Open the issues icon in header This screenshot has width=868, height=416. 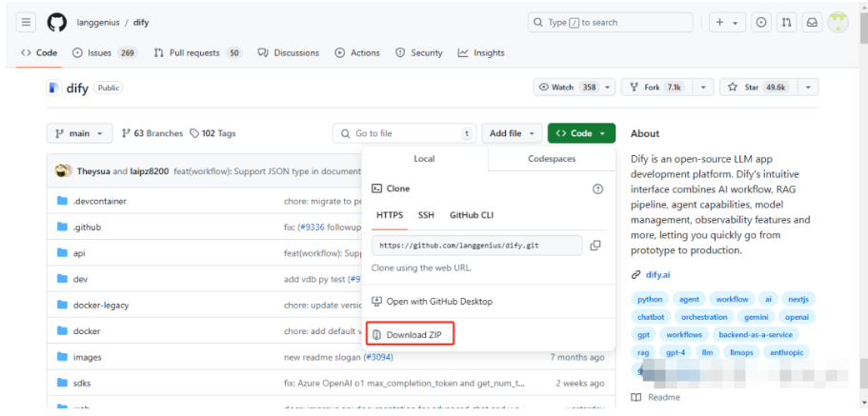pos(761,23)
